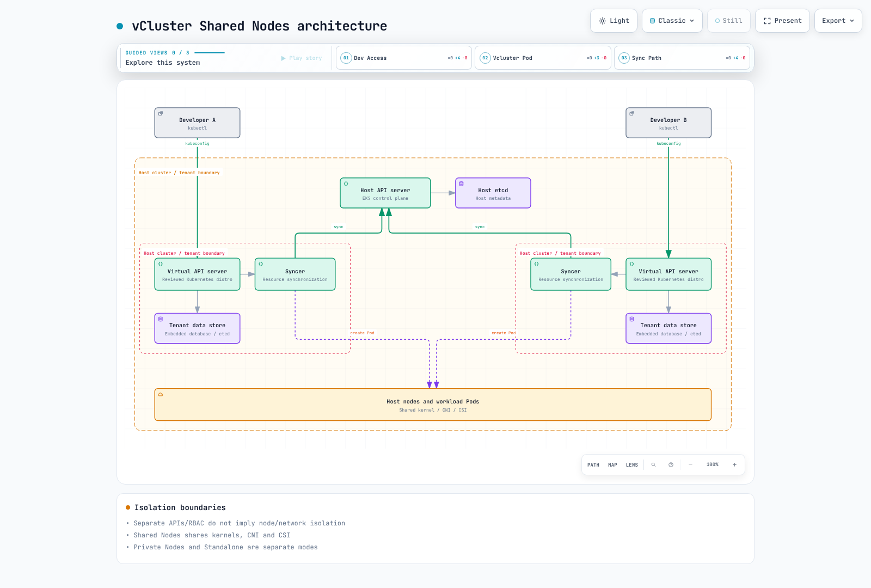Open the help question-mark icon
Image resolution: width=871 pixels, height=588 pixels.
coord(671,465)
